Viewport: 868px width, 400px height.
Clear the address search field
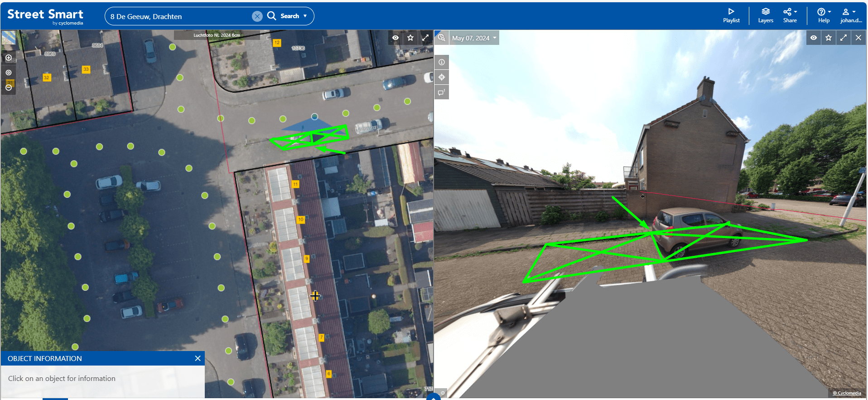[x=257, y=16]
